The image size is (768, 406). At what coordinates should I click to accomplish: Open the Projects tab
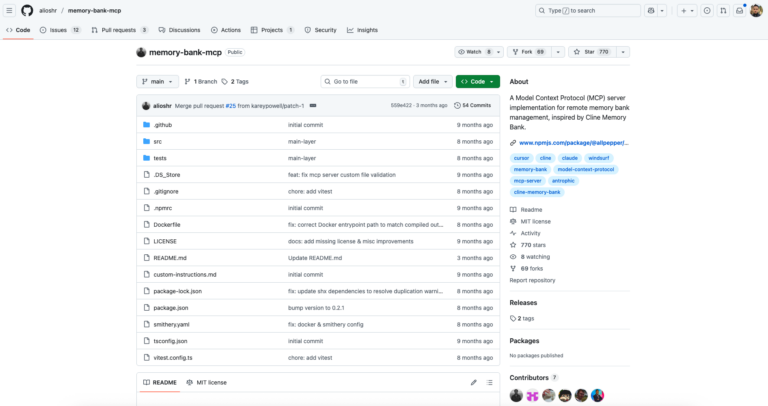coord(272,30)
